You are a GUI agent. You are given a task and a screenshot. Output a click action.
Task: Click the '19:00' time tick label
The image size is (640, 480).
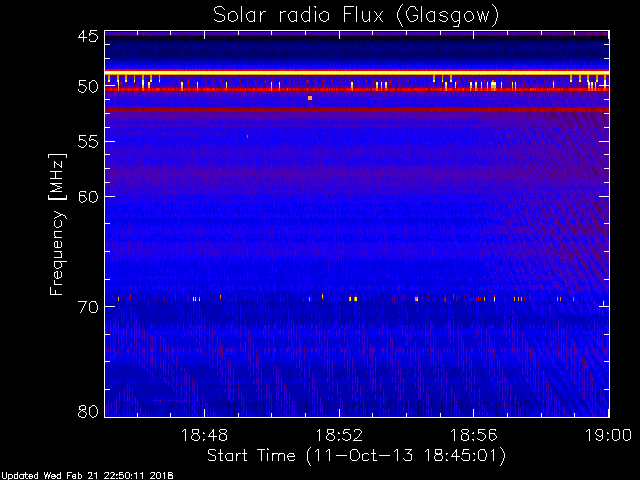click(x=609, y=435)
